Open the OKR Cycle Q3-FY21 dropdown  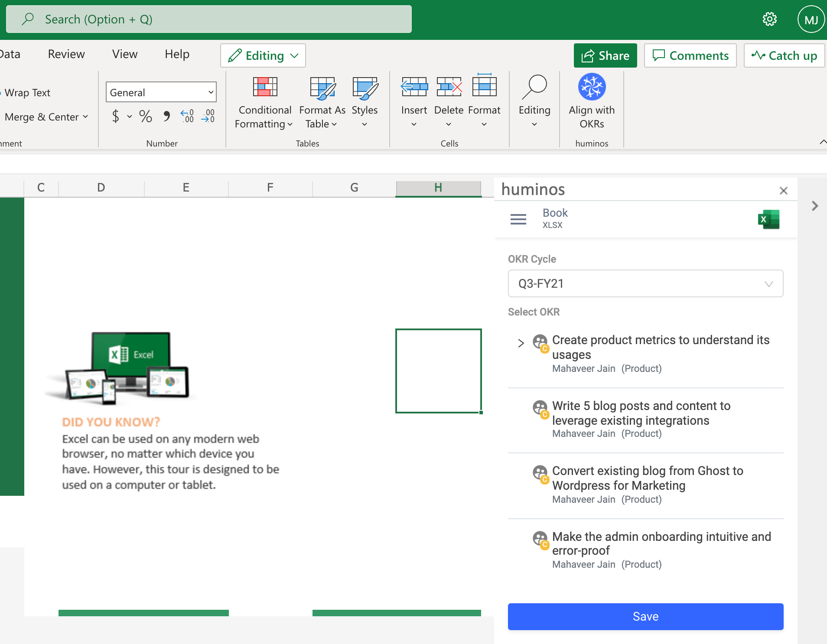click(x=645, y=283)
